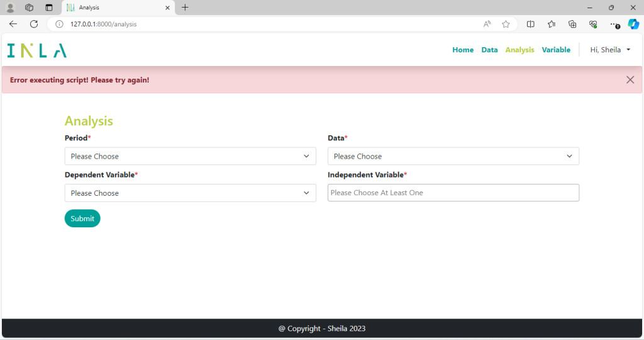Close the Analysis browser tab
This screenshot has height=340, width=644.
(167, 8)
